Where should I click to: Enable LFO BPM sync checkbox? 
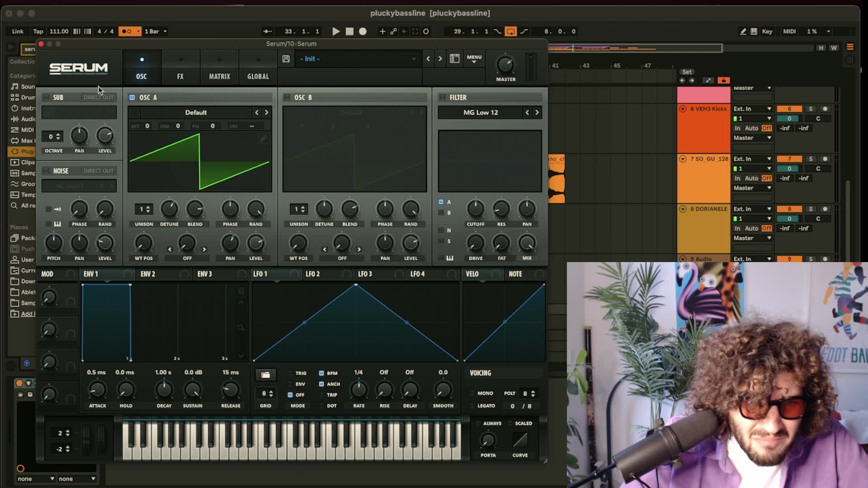[321, 373]
